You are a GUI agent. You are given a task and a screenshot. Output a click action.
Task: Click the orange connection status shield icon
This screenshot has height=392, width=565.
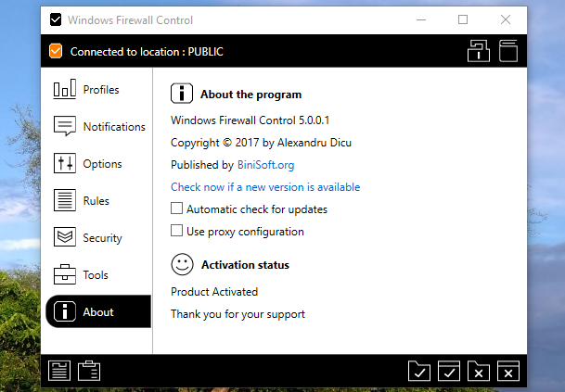pos(56,51)
